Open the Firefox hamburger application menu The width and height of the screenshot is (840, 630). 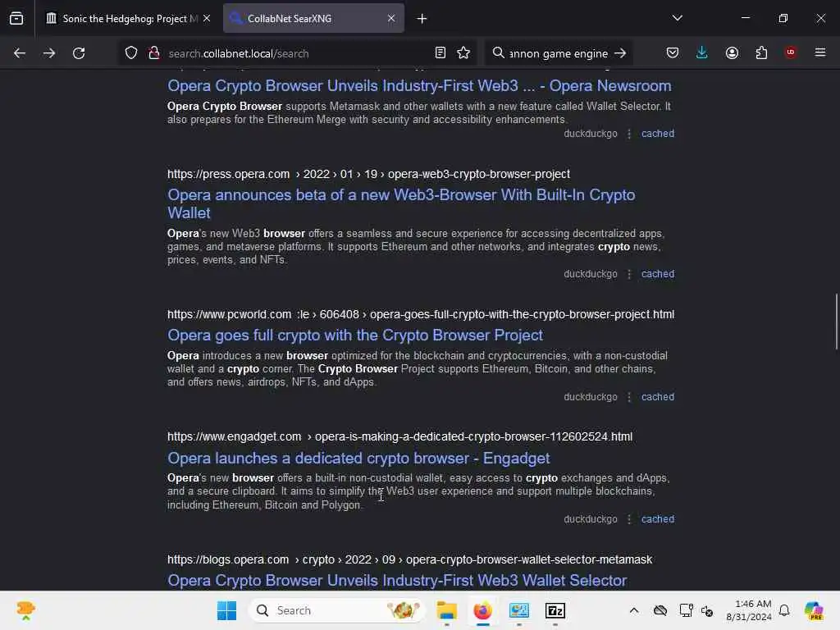coord(820,52)
